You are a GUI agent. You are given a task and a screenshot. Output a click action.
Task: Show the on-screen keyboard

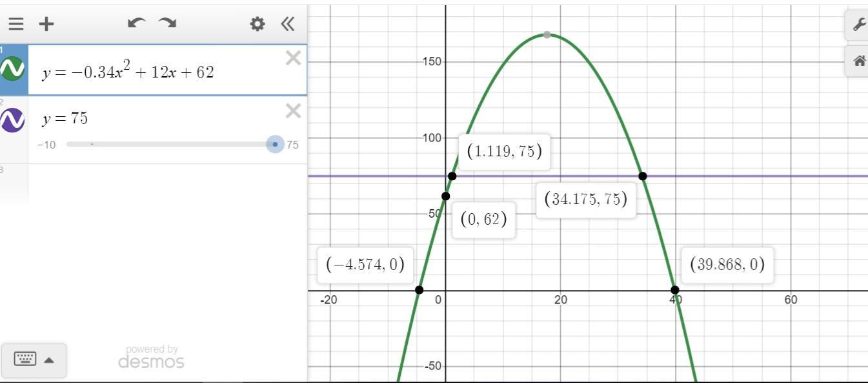(34, 359)
